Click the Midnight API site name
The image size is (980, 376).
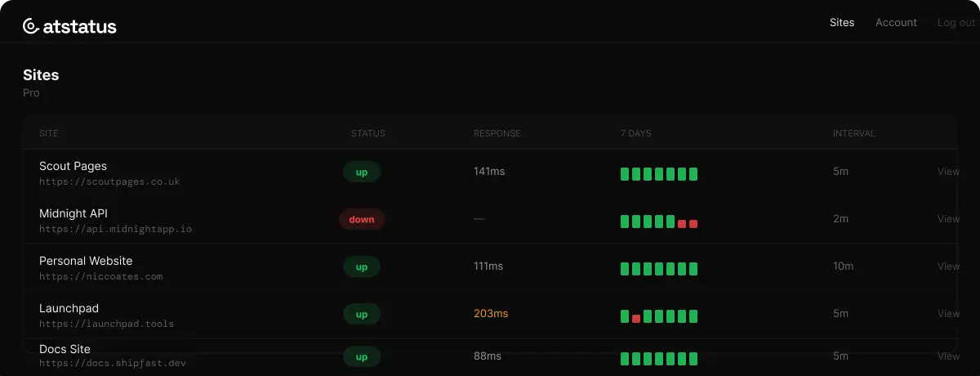click(73, 213)
